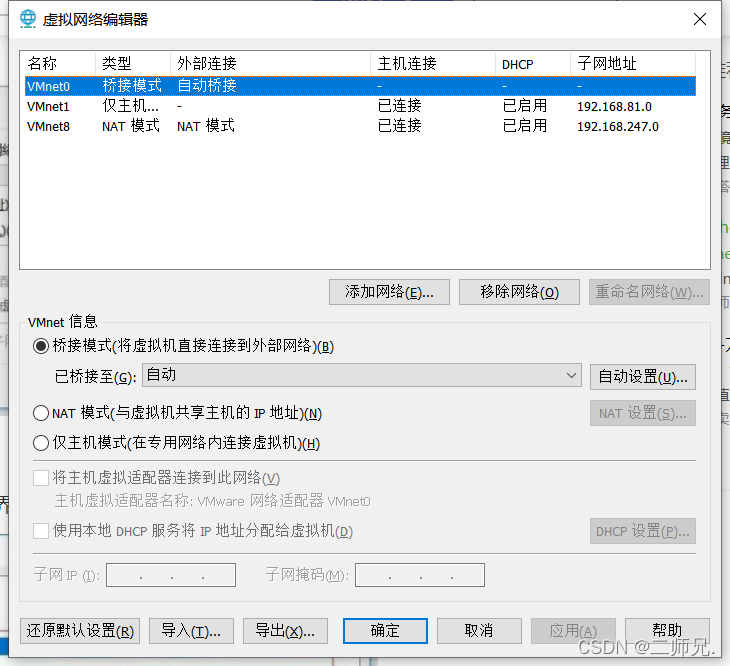Toggle 将主机虚拟适配器连接到此网络 checkbox
The height and width of the screenshot is (666, 730).
41,478
